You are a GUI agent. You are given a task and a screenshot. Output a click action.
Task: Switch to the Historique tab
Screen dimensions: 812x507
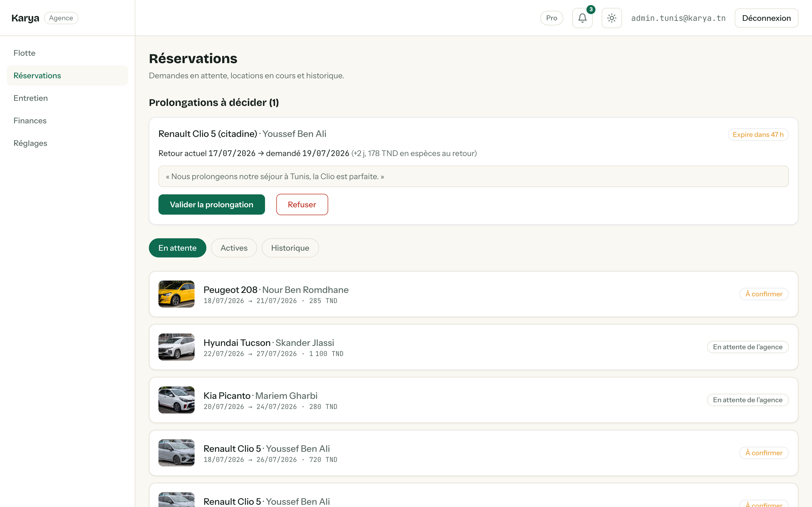coord(290,248)
